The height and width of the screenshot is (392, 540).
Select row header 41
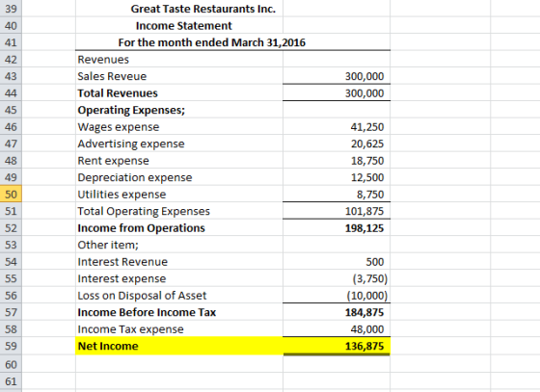11,42
